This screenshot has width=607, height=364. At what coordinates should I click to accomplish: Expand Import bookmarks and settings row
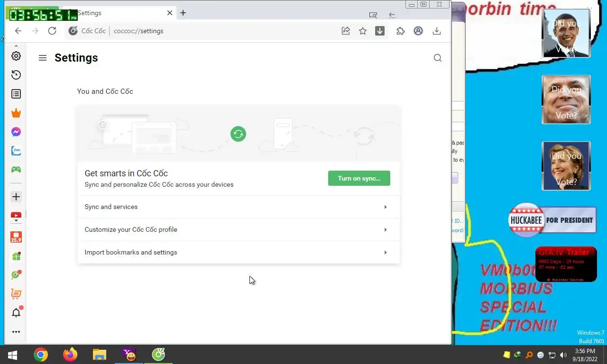(x=239, y=253)
